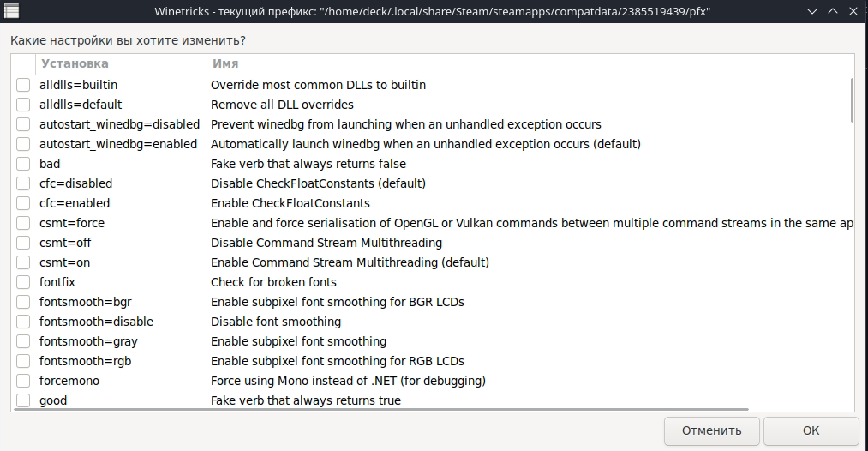Select the 'Fake verb that always returns false' row

308,164
